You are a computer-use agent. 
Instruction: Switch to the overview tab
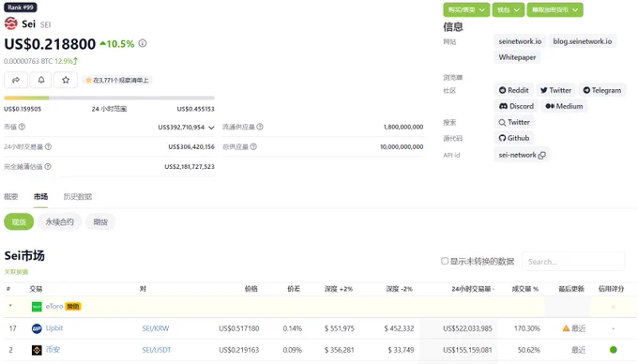[11, 197]
